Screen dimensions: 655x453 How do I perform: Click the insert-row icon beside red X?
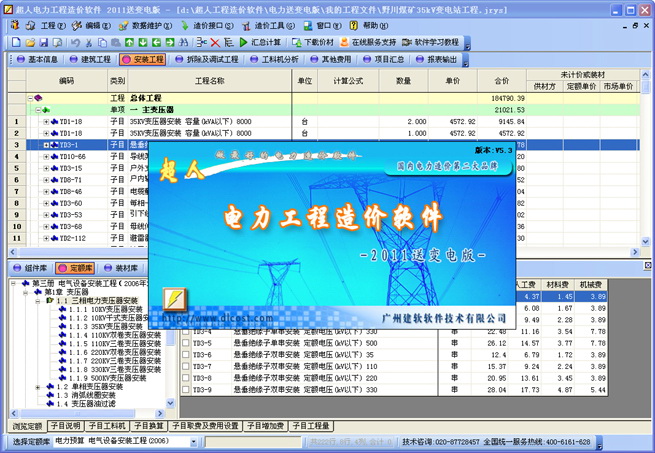[202, 42]
